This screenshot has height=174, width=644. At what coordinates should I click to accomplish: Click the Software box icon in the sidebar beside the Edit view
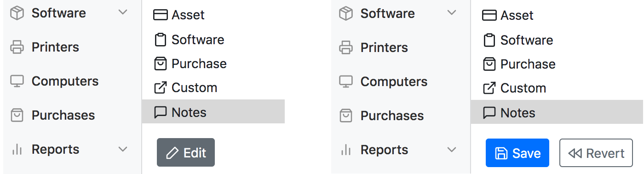(x=17, y=13)
